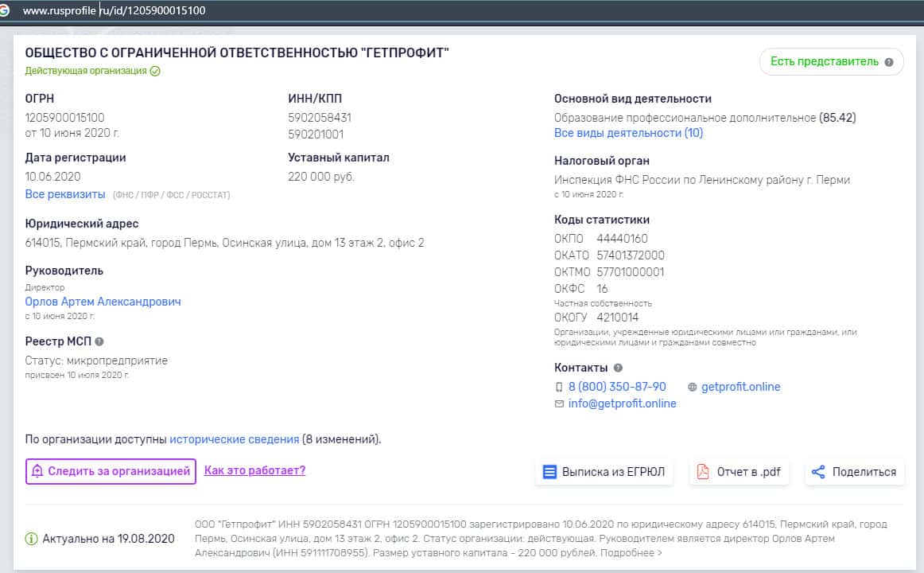Open director Орлов Артем Александрович link
924x573 pixels.
(x=103, y=302)
